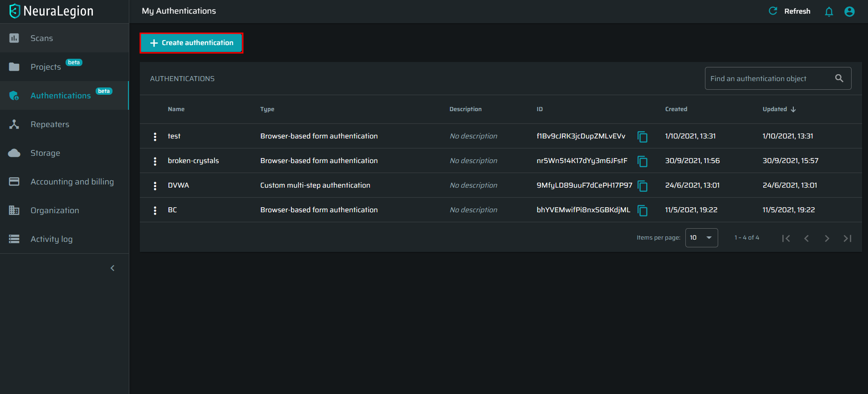This screenshot has height=394, width=868.
Task: Click the ID bhYVEMwifPi8nxSGBKdjML
Action: 583,210
